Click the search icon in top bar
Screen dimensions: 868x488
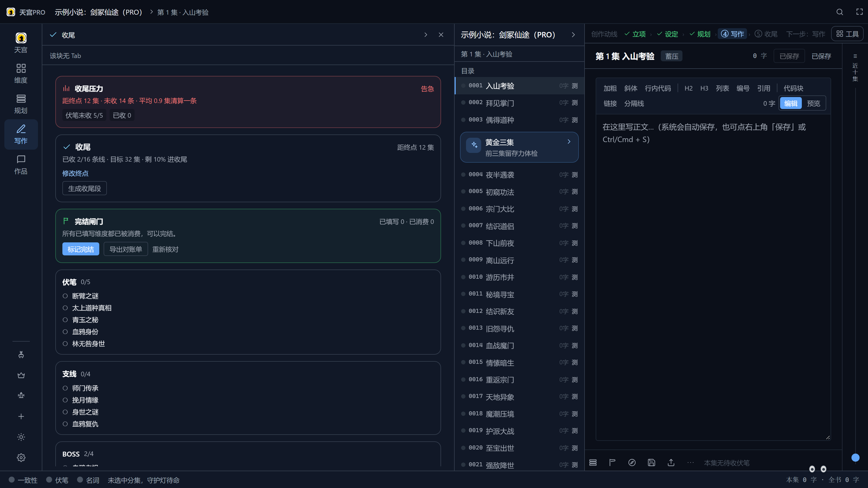(x=839, y=12)
